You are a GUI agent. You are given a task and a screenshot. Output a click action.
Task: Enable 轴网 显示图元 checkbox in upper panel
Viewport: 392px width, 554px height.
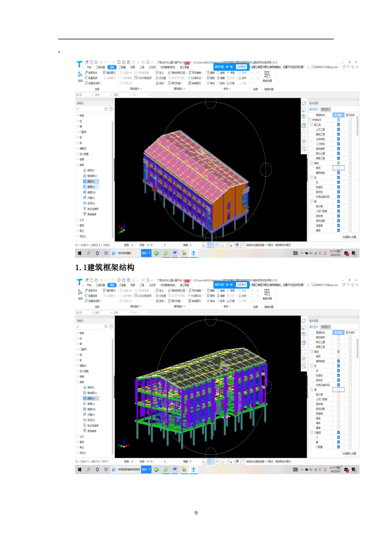click(338, 168)
